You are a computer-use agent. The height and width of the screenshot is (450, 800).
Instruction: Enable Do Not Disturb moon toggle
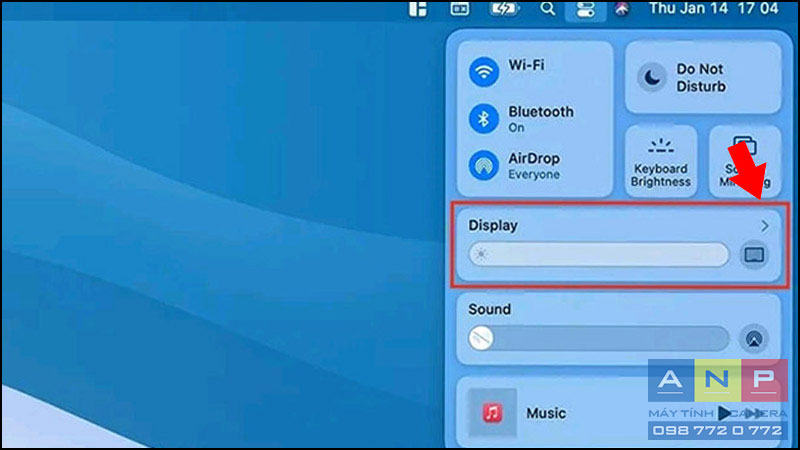tap(652, 78)
